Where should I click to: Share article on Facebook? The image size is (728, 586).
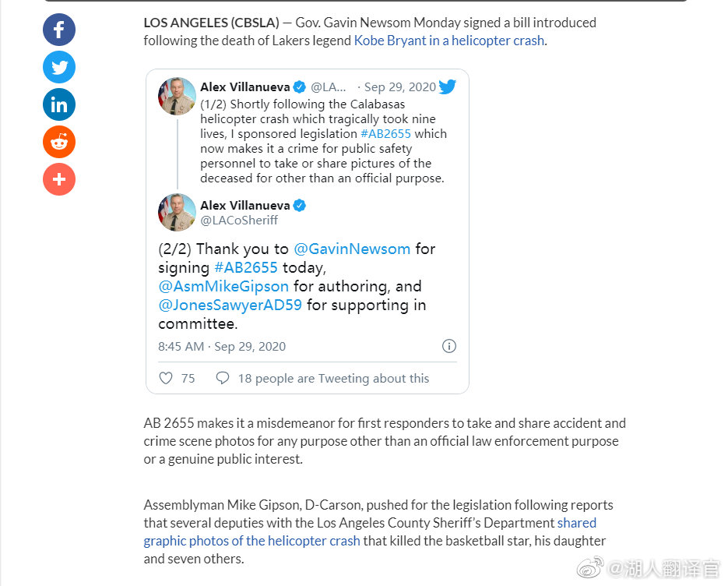(59, 30)
